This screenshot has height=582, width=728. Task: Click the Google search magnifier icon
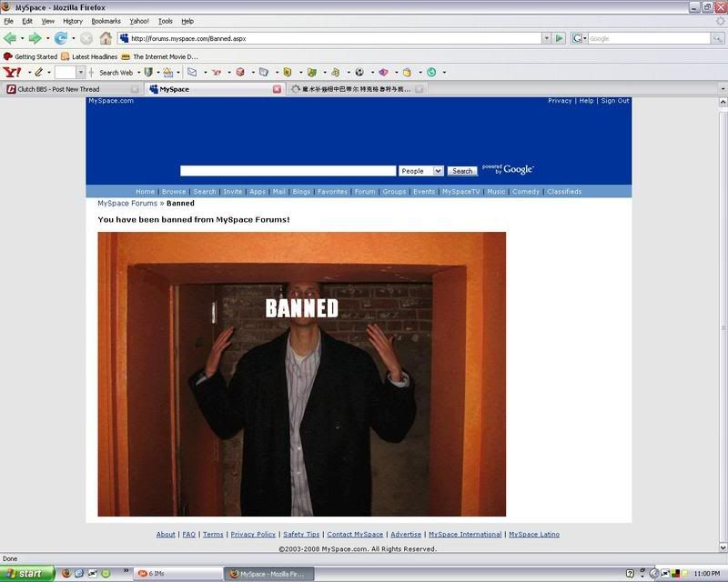tap(718, 38)
